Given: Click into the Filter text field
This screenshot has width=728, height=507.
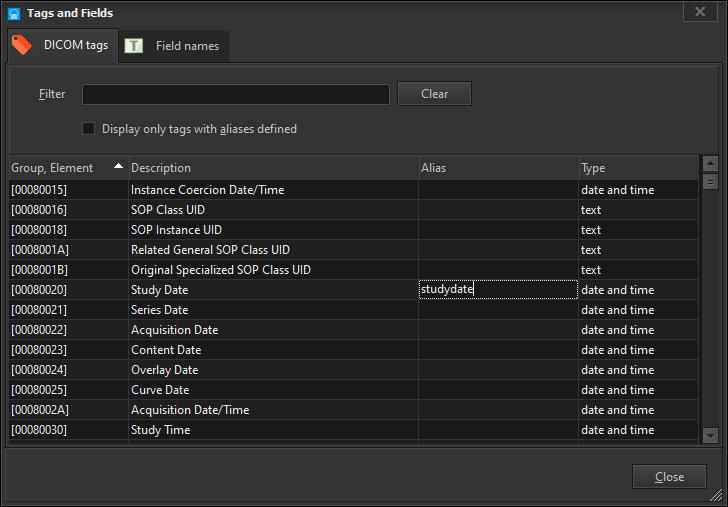Looking at the screenshot, I should (x=235, y=94).
